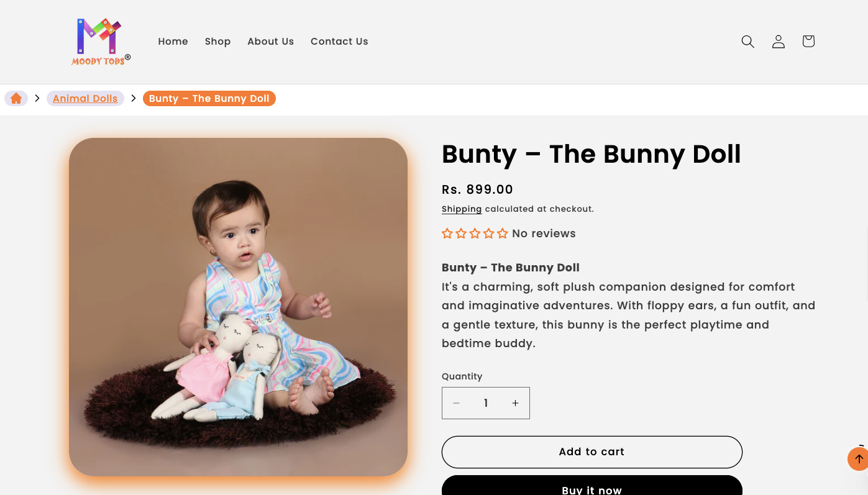Click the fifth review star
Viewport: 868px width, 495px height.
click(502, 234)
